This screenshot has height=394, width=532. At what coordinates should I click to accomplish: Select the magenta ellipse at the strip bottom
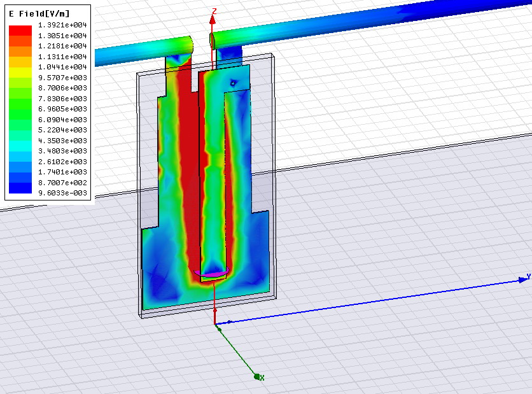click(213, 273)
